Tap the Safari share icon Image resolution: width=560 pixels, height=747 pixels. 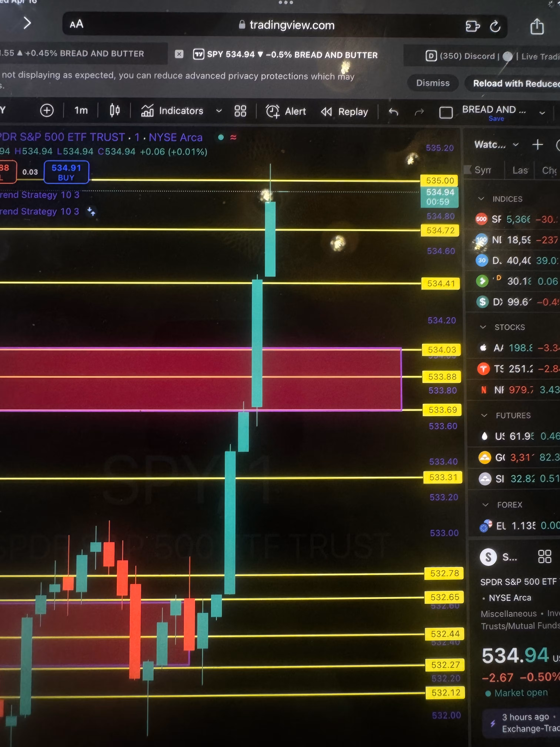[537, 26]
